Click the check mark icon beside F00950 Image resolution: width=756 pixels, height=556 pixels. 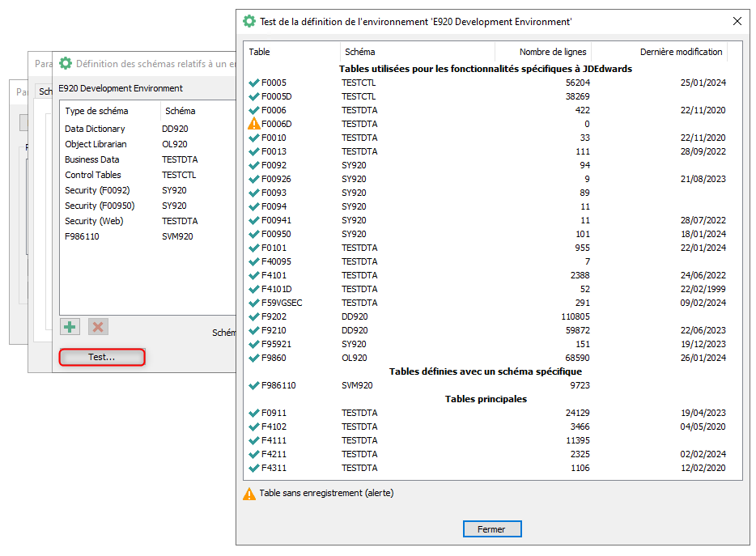coord(253,234)
